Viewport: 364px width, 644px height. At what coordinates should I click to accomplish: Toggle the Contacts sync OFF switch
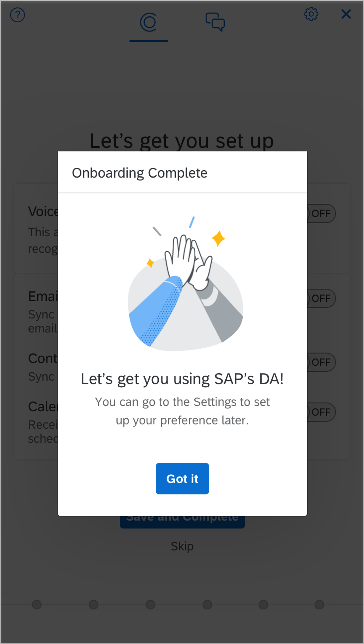pos(321,362)
